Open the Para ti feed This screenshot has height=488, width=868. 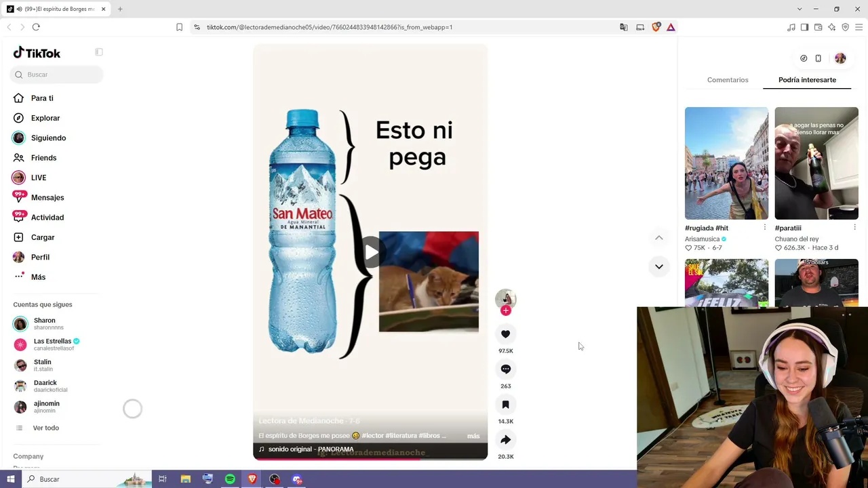pyautogui.click(x=42, y=98)
